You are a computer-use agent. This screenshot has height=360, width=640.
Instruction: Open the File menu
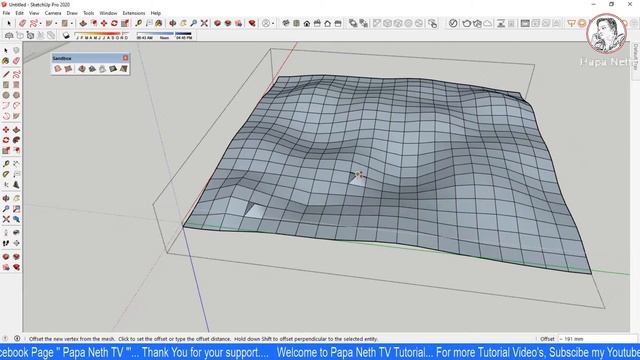[x=6, y=13]
